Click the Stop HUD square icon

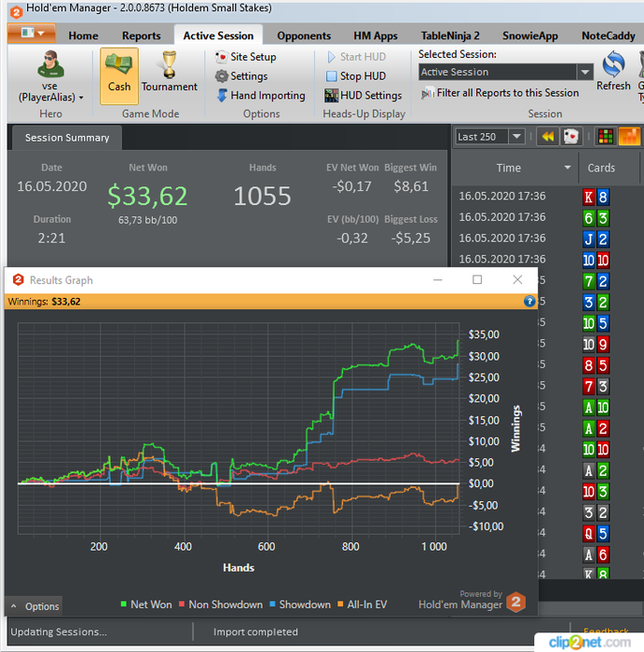tap(331, 76)
